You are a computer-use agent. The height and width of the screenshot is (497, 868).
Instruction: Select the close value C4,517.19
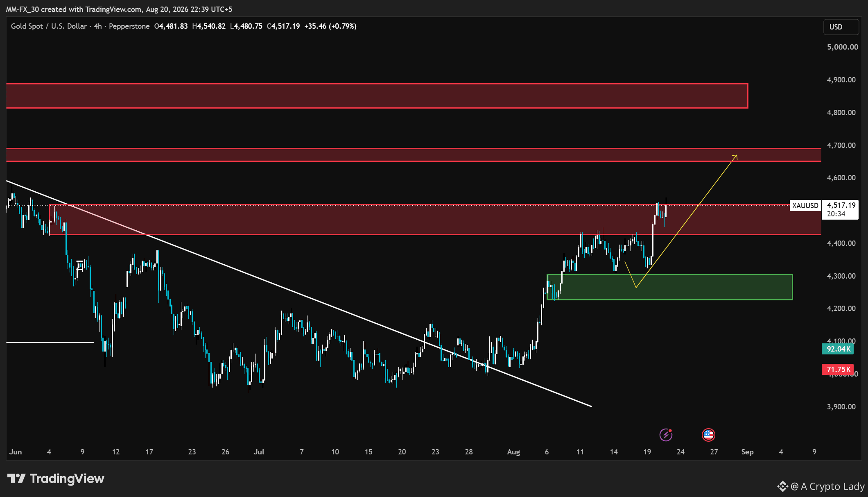[283, 26]
